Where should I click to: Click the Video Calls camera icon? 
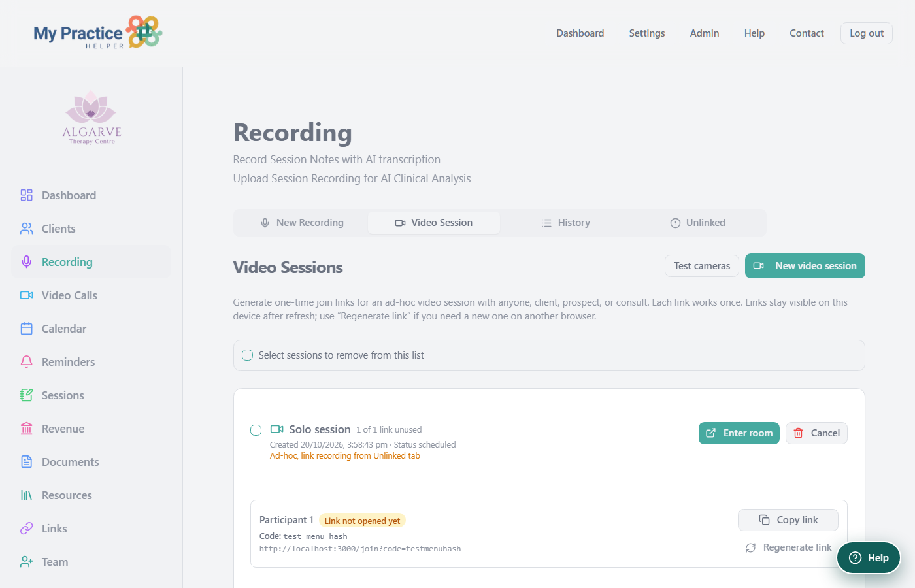pyautogui.click(x=26, y=295)
